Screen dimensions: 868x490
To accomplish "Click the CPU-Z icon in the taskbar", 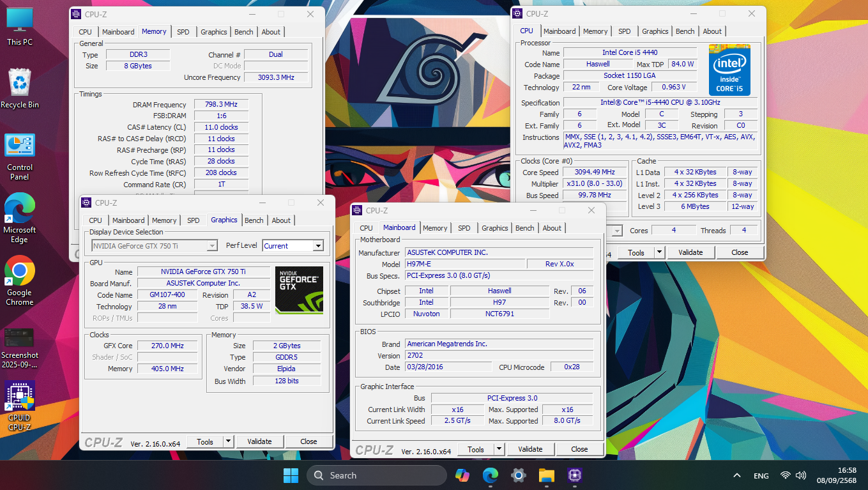I will pos(574,475).
